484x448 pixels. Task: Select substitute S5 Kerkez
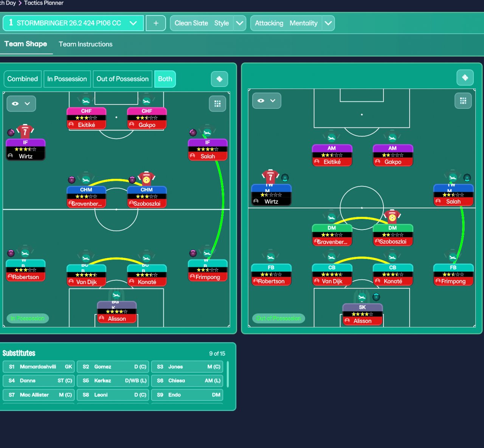coord(113,381)
